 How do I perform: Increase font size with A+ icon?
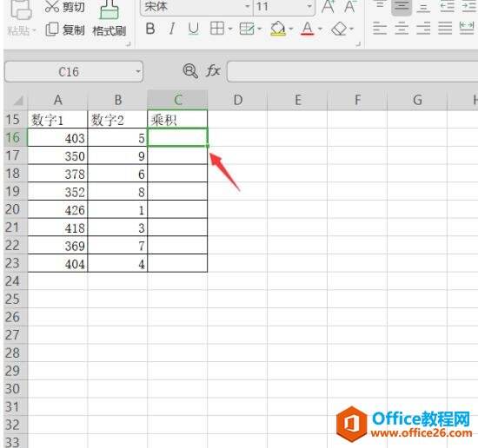(328, 7)
